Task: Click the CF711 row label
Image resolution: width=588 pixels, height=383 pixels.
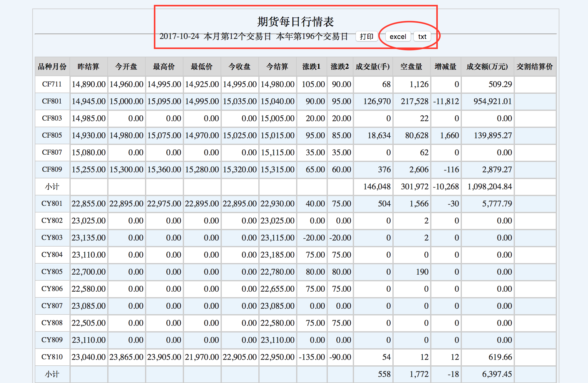Action: pos(52,84)
